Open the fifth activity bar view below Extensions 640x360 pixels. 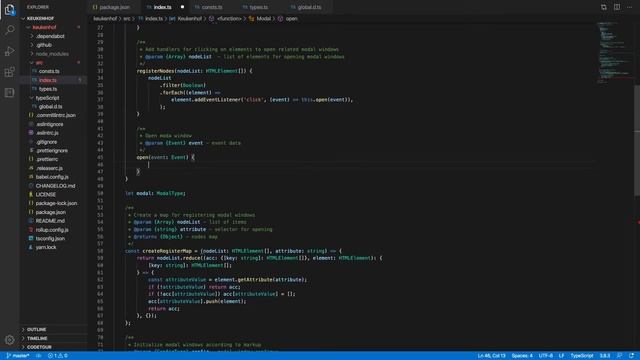9,93
